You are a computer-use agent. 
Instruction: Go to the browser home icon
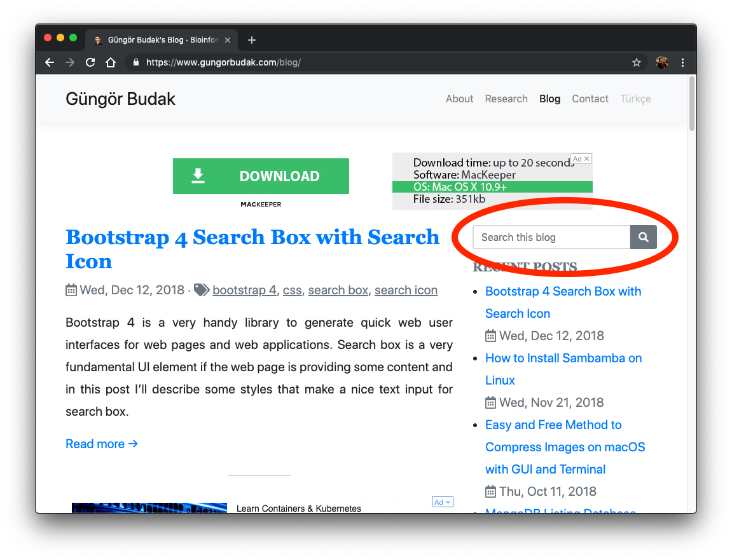[111, 62]
